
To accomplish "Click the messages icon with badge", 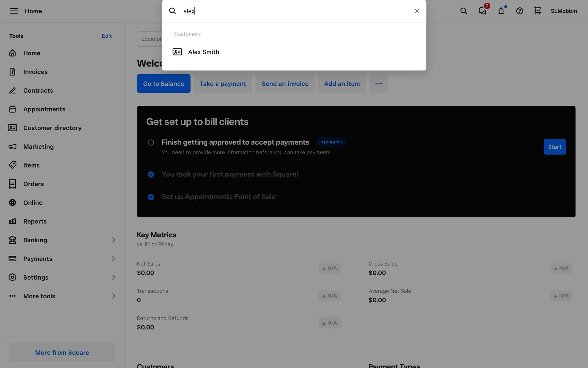I will coord(482,11).
